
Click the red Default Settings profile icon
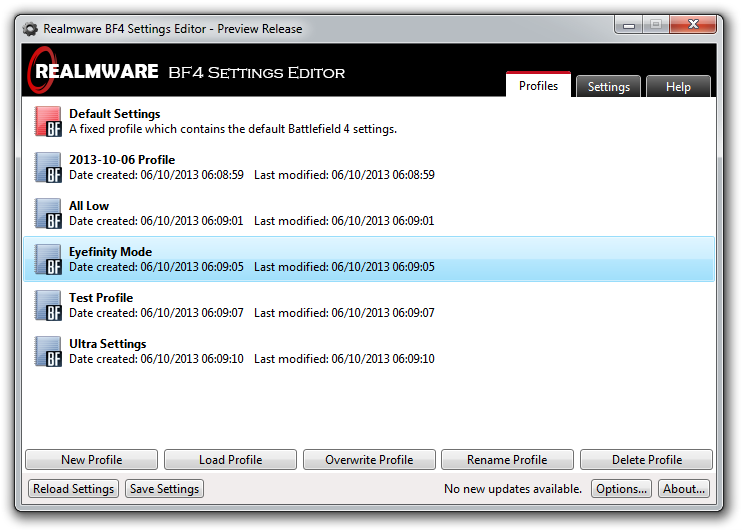coord(48,121)
